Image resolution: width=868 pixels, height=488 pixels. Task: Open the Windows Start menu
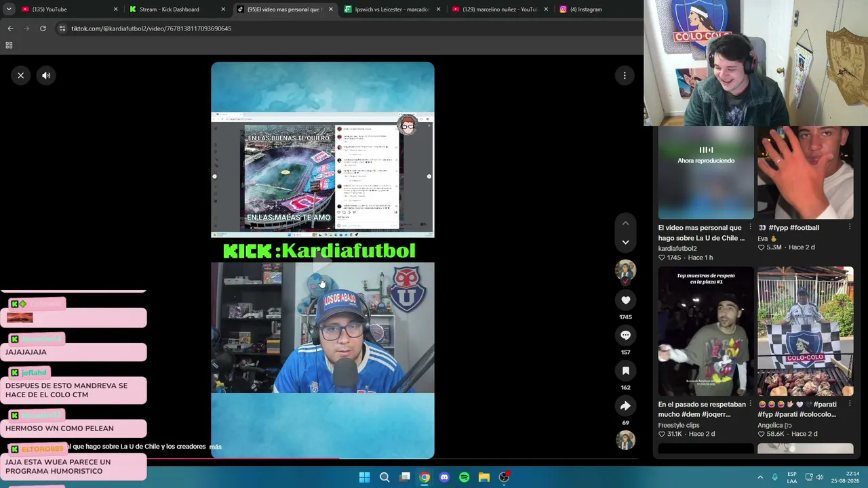pos(364,477)
